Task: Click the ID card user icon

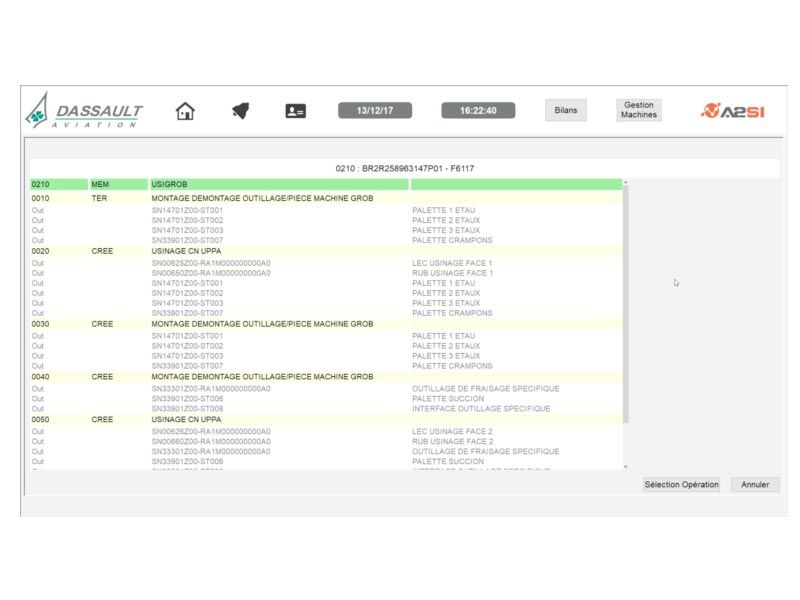Action: [295, 111]
